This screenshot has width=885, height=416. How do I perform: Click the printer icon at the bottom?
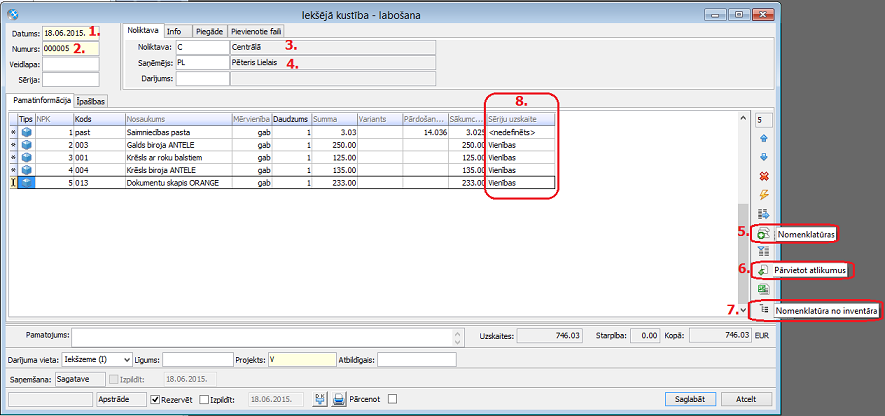click(338, 399)
